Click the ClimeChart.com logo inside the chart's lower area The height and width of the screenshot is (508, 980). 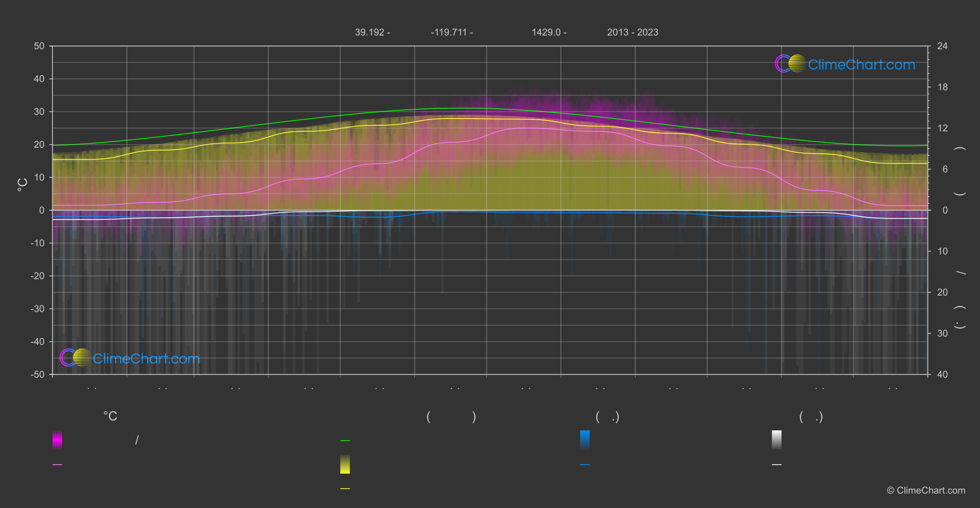[130, 358]
